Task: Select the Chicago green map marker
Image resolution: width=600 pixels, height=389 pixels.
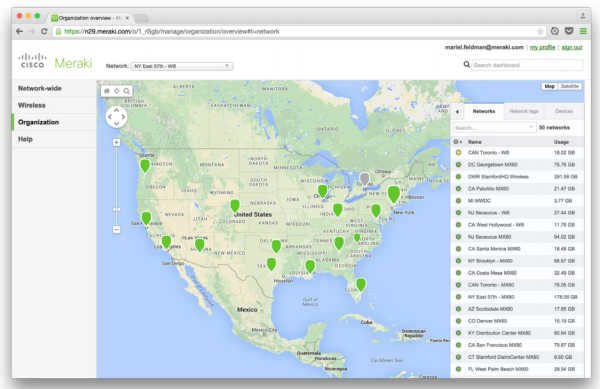Action: coord(323,191)
